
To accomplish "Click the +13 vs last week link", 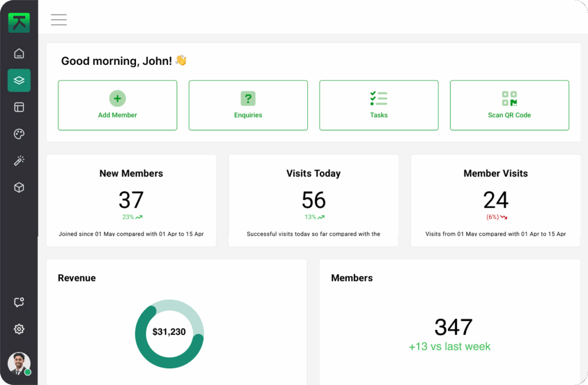I will click(450, 346).
